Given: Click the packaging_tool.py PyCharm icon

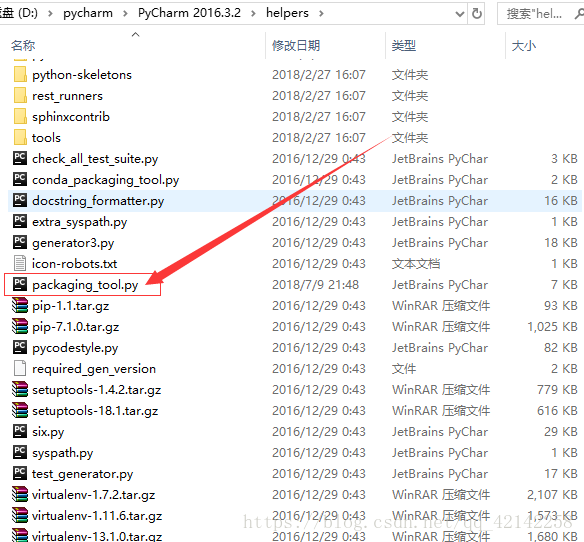Looking at the screenshot, I should (x=20, y=284).
